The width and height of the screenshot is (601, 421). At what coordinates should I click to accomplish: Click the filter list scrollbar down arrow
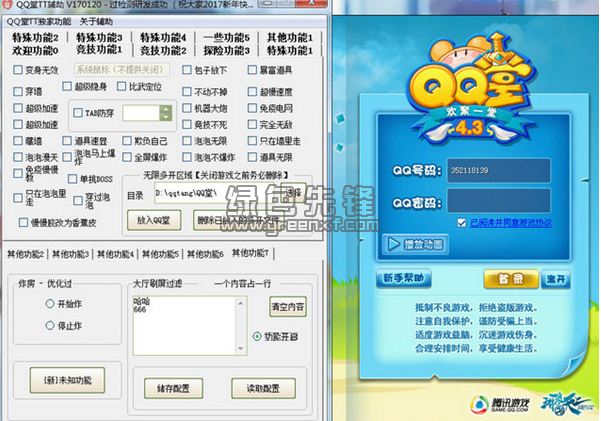tap(240, 349)
